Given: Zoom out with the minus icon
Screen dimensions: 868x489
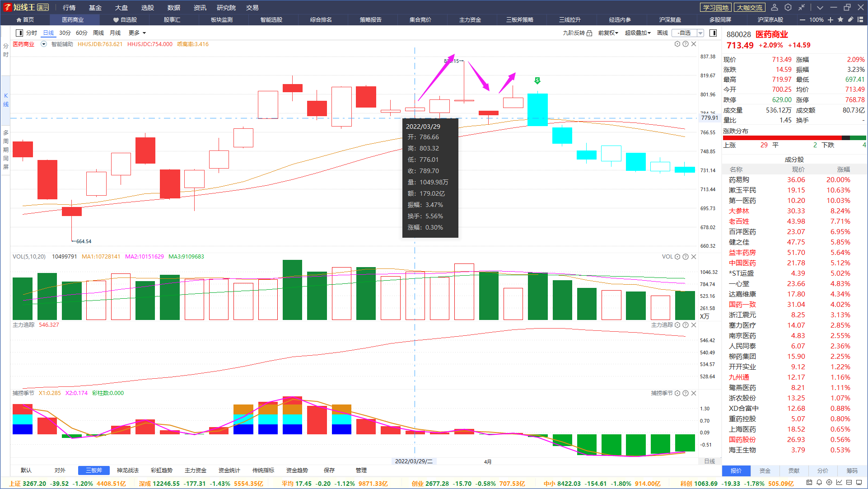Looking at the screenshot, I should coord(802,20).
